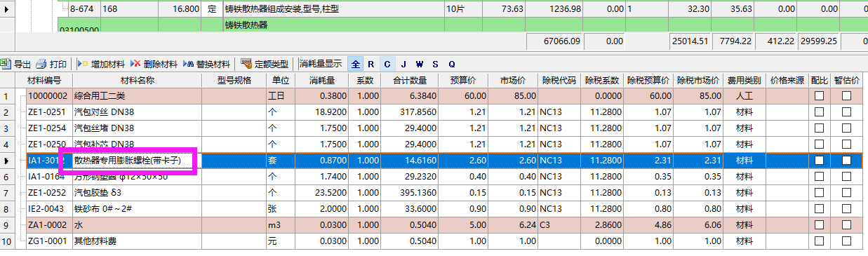Select the S consumption filter
Image resolution: width=868 pixels, height=256 pixels.
pyautogui.click(x=436, y=64)
